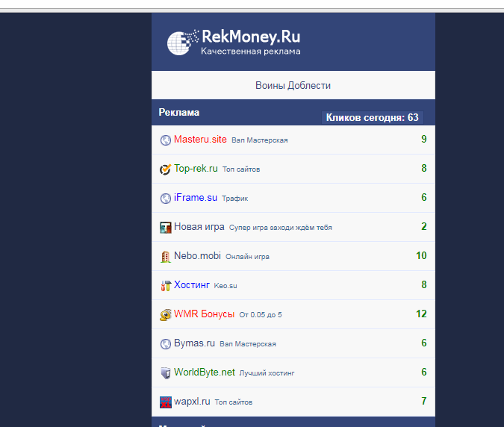Image resolution: width=504 pixels, height=427 pixels.
Task: Open the Top-rek.ru link
Action: coord(196,169)
